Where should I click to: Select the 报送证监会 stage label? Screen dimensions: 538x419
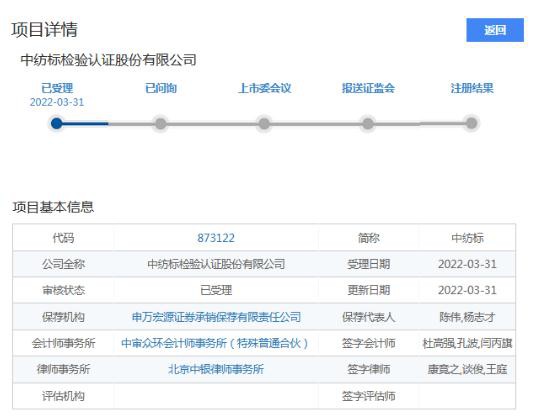[x=368, y=88]
